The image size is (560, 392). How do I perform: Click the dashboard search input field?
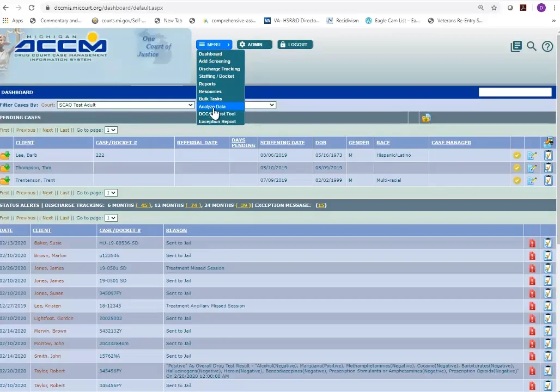point(515,93)
